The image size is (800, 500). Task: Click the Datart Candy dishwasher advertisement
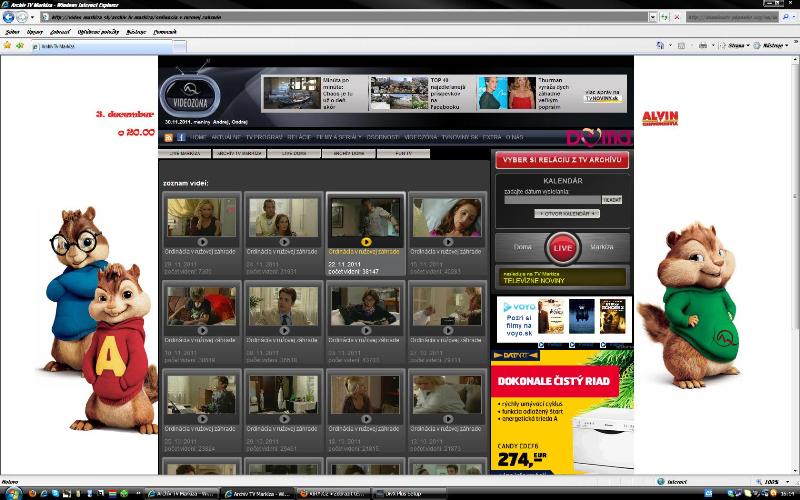coord(562,412)
